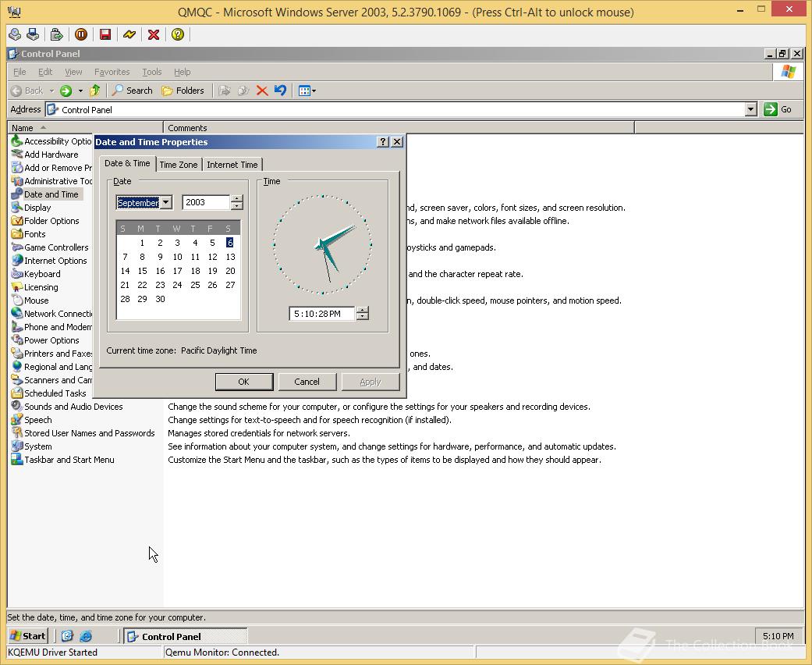The image size is (812, 665).
Task: Select day 15 in the calendar
Action: [143, 271]
